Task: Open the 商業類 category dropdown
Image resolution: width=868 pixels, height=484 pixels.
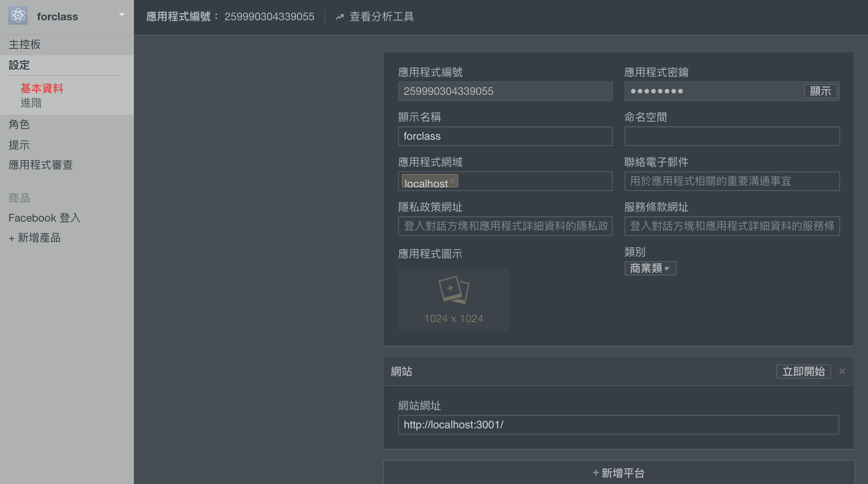Action: tap(650, 268)
